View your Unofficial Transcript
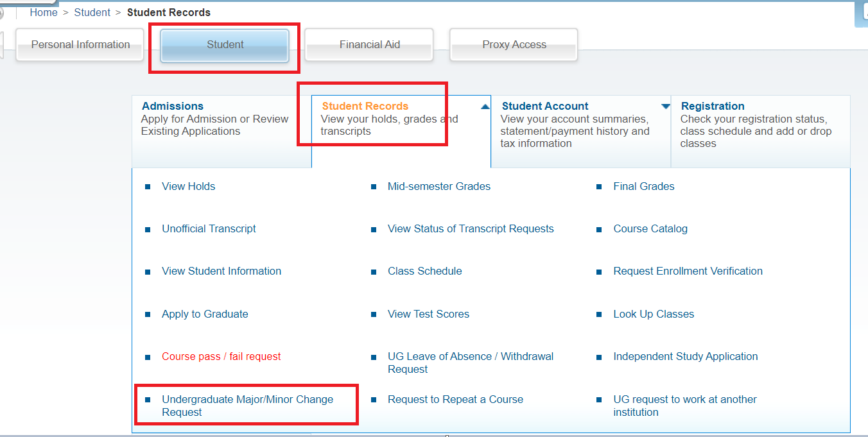Screen dimensions: 868x437 (x=209, y=228)
